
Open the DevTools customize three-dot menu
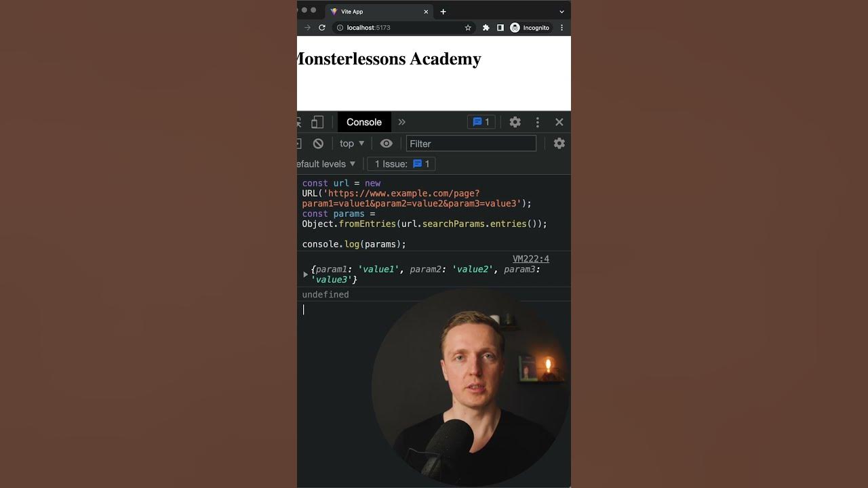(x=538, y=122)
